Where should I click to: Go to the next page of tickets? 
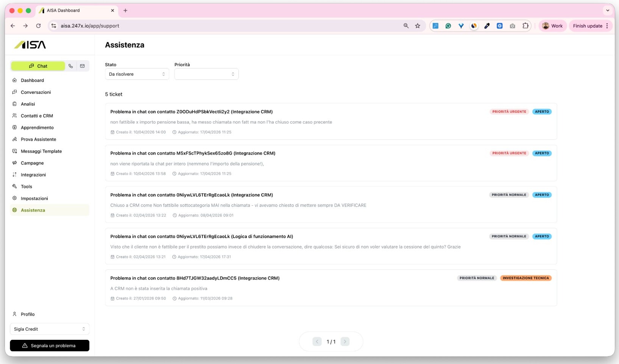point(345,342)
